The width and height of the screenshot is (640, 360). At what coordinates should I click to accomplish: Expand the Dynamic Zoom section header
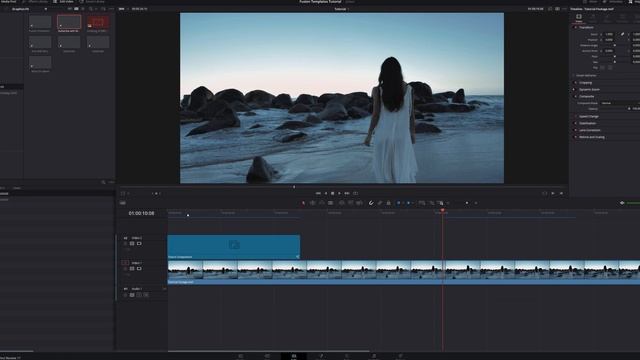(x=589, y=89)
